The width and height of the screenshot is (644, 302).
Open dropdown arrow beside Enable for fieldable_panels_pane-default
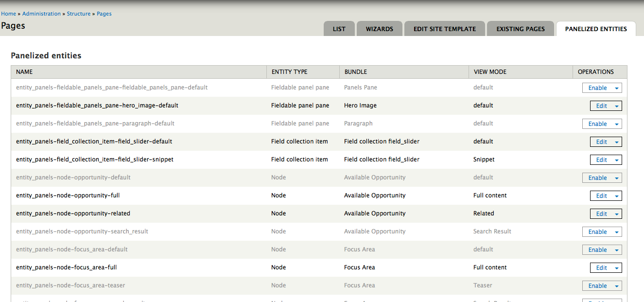click(x=616, y=88)
